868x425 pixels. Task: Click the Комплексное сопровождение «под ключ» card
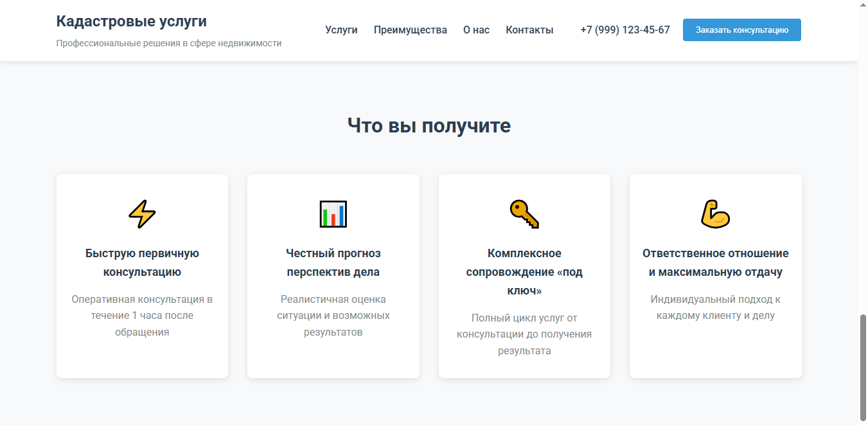click(x=524, y=275)
